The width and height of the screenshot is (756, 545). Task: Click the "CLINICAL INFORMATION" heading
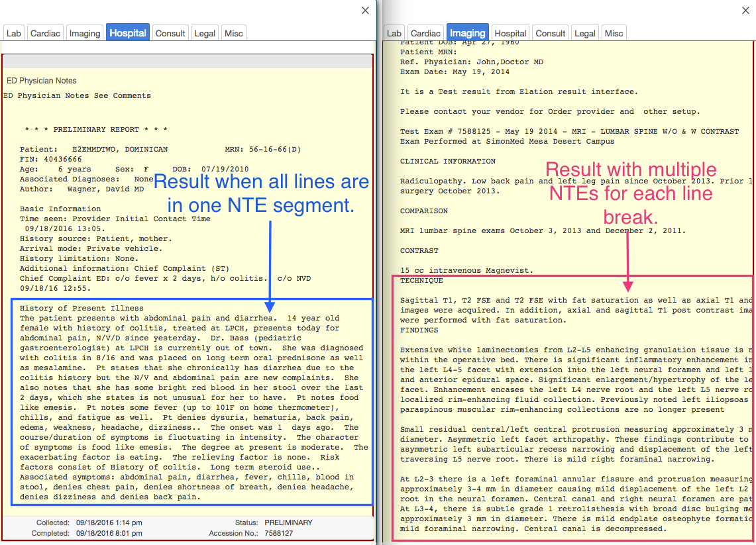click(x=448, y=162)
